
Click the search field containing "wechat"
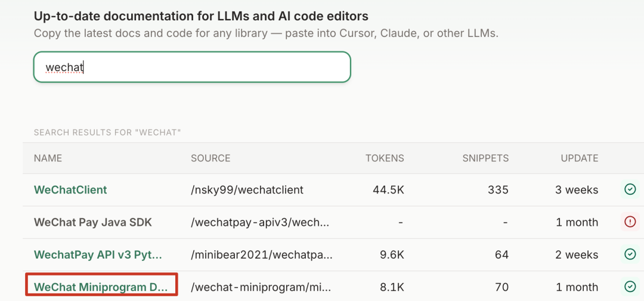(192, 67)
